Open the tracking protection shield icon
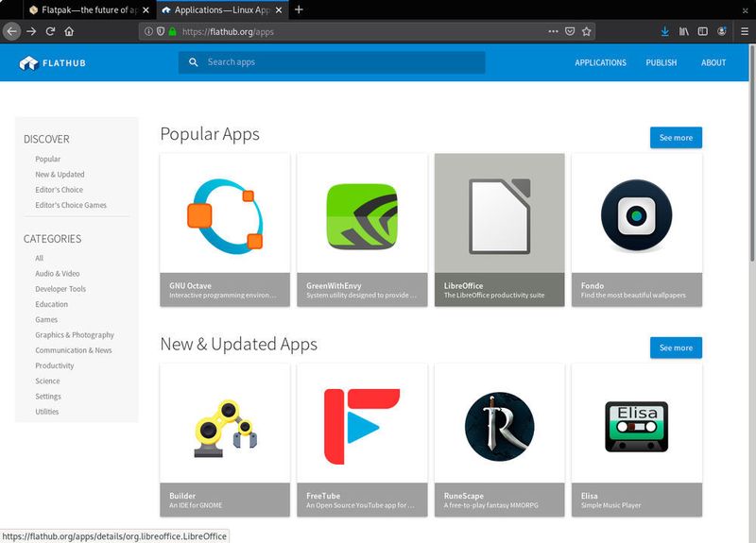The image size is (756, 543). click(161, 32)
